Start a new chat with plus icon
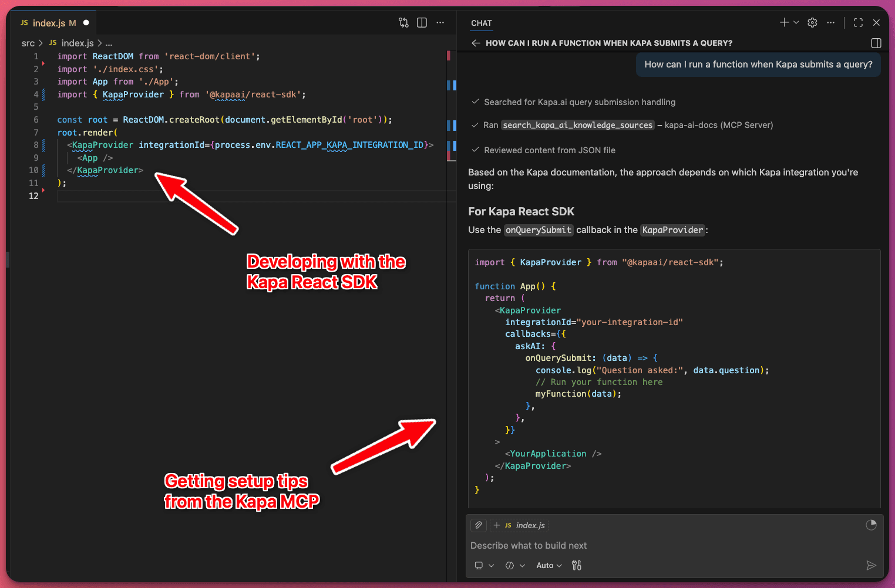 (x=784, y=22)
